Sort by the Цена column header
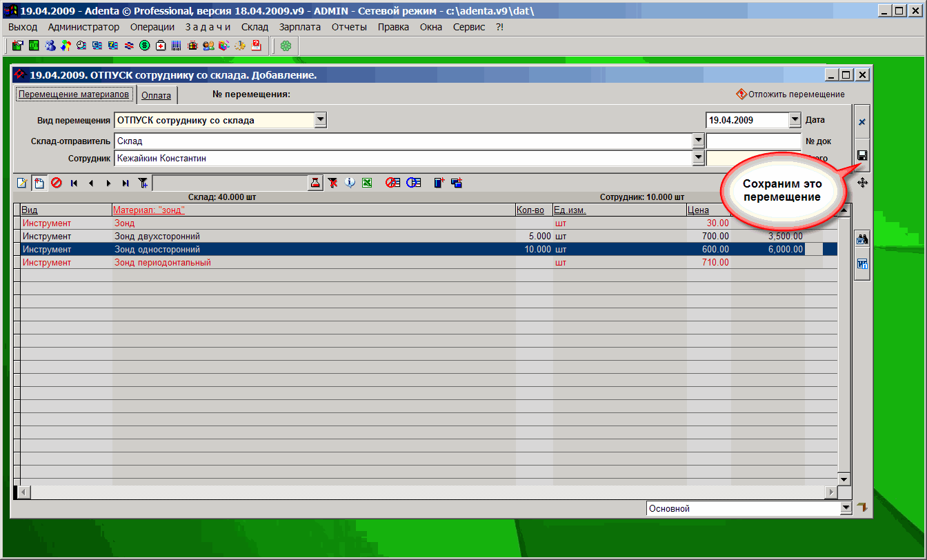Screen dimensions: 927x560 (x=698, y=210)
